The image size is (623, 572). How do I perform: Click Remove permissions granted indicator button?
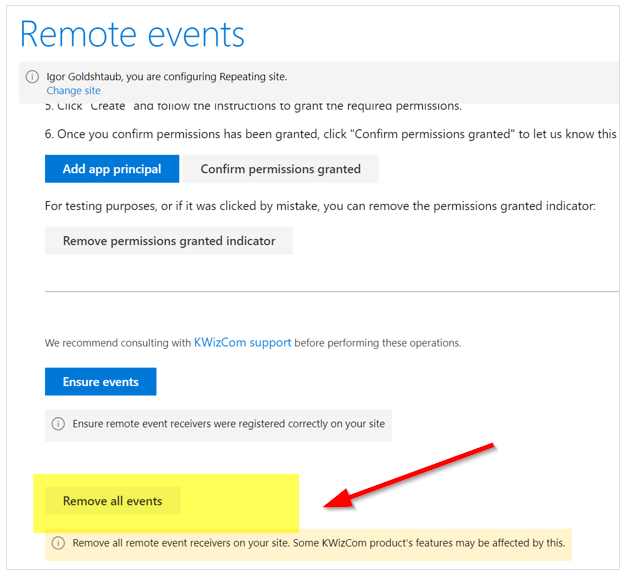(169, 241)
